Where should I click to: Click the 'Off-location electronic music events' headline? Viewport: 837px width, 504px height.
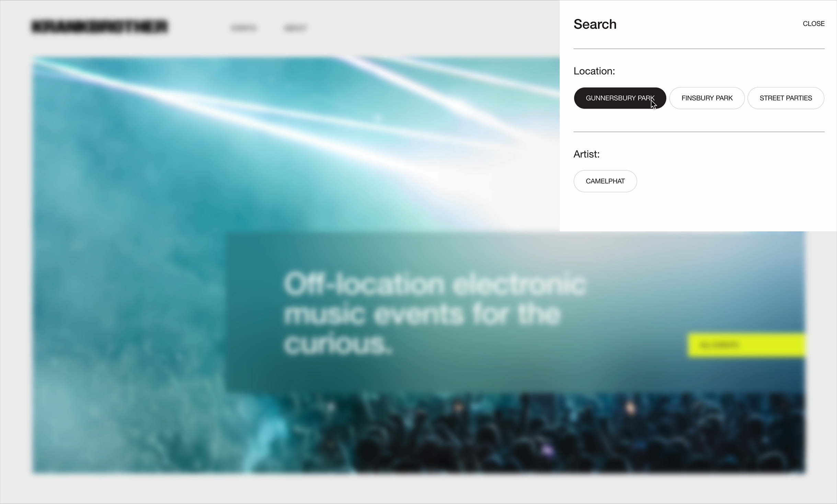(x=435, y=313)
